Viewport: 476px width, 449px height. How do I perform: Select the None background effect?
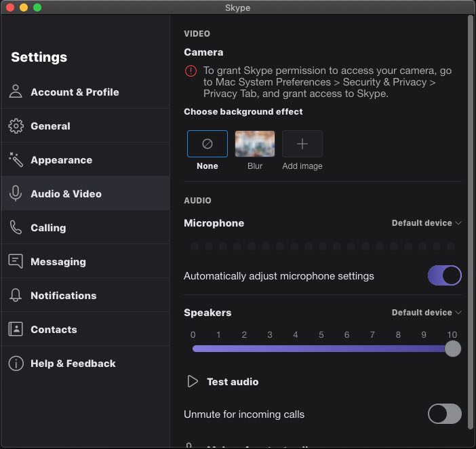pos(207,144)
